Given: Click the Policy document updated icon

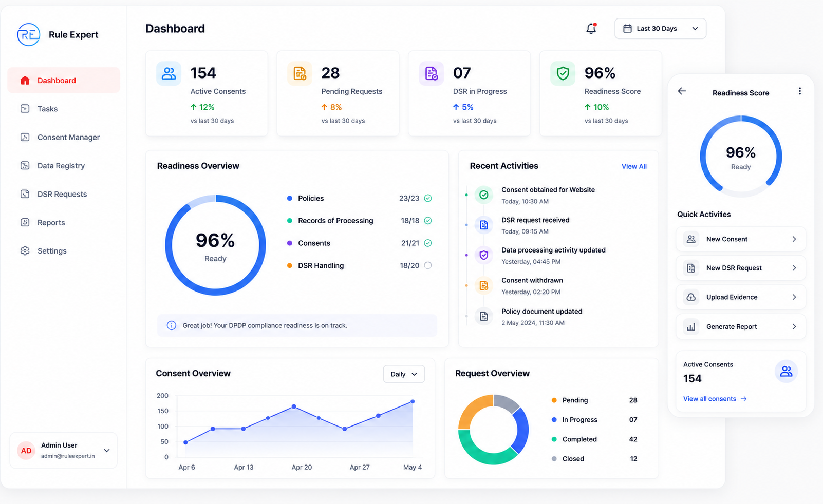Looking at the screenshot, I should point(483,316).
